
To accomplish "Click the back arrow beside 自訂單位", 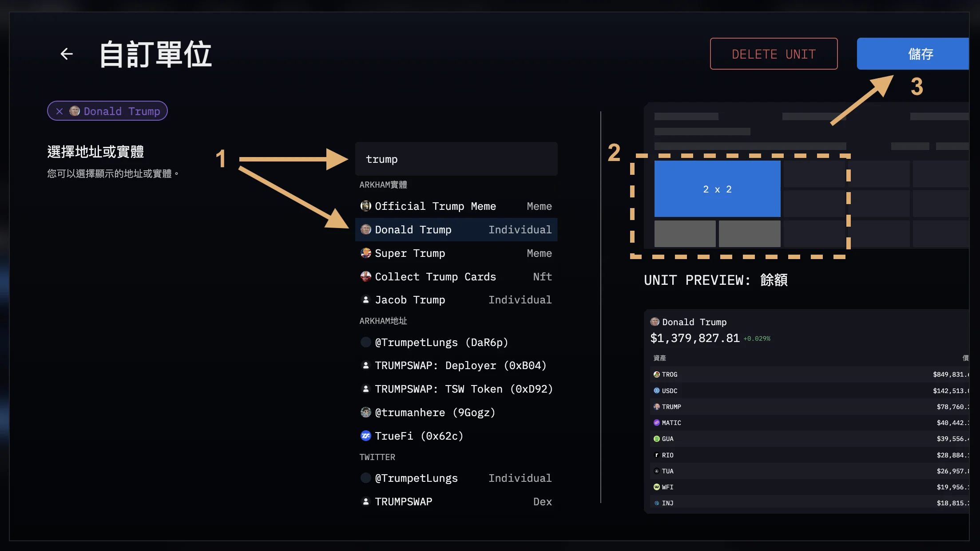I will [x=67, y=54].
